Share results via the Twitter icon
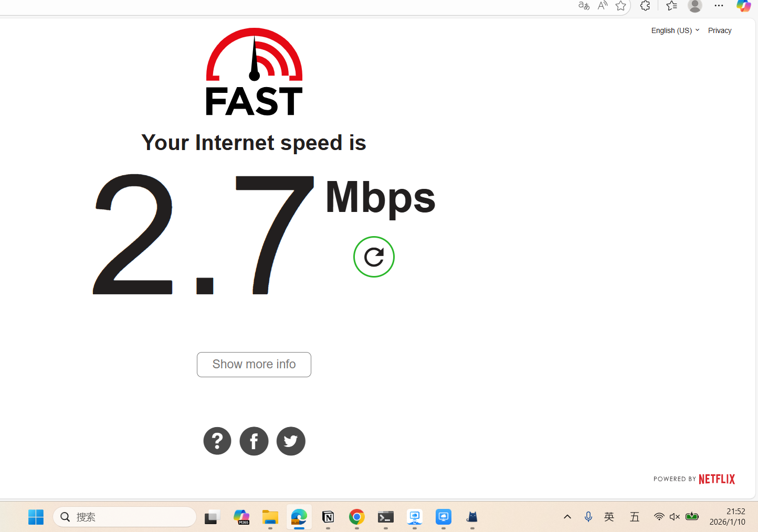 pos(291,441)
